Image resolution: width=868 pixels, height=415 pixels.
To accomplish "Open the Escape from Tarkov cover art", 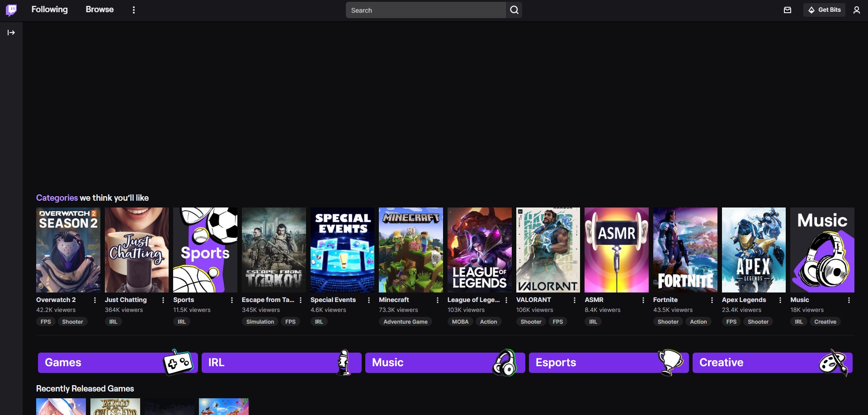I will tap(274, 250).
